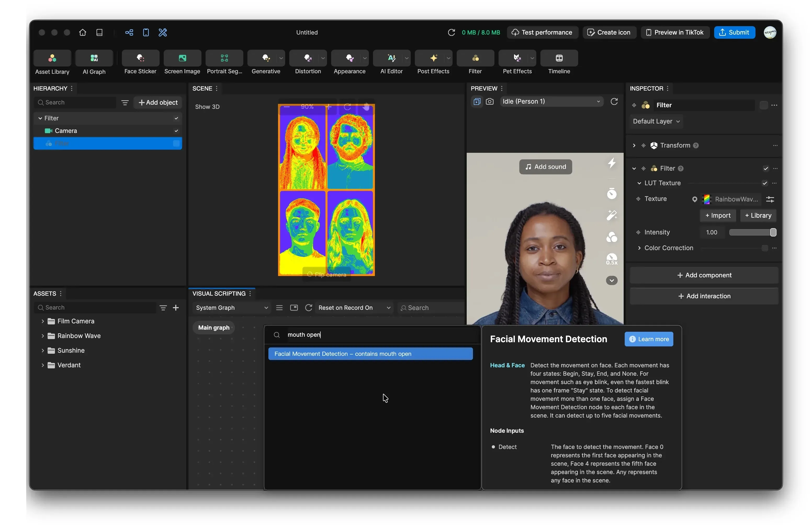Select the Main graph tab
Viewport: 812px width, 529px height.
coord(213,328)
